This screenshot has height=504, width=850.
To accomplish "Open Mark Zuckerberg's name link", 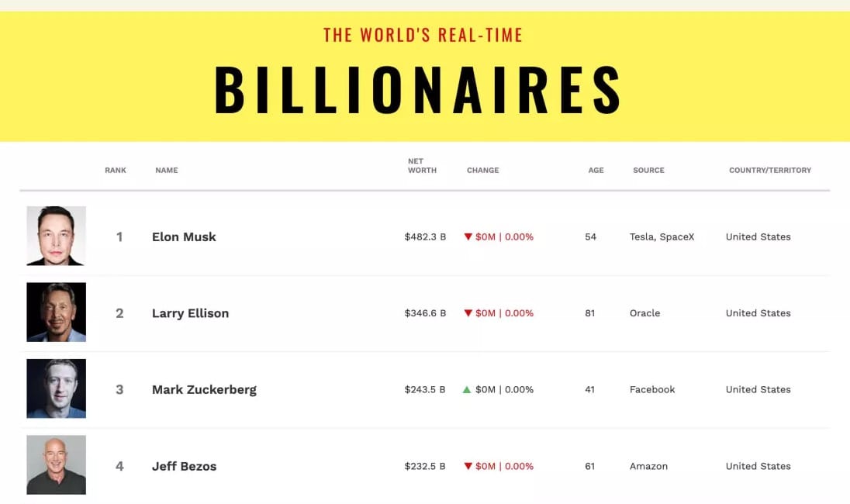I will click(x=204, y=390).
